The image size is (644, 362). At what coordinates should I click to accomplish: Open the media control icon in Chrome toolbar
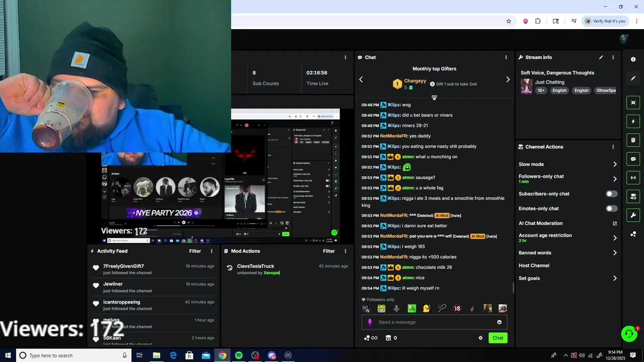[574, 21]
